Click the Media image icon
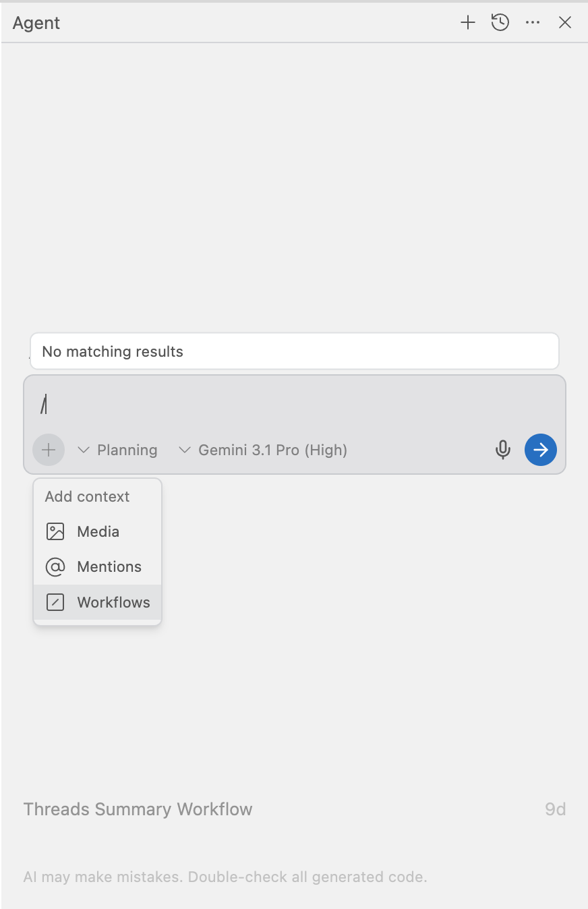The image size is (588, 909). point(55,531)
